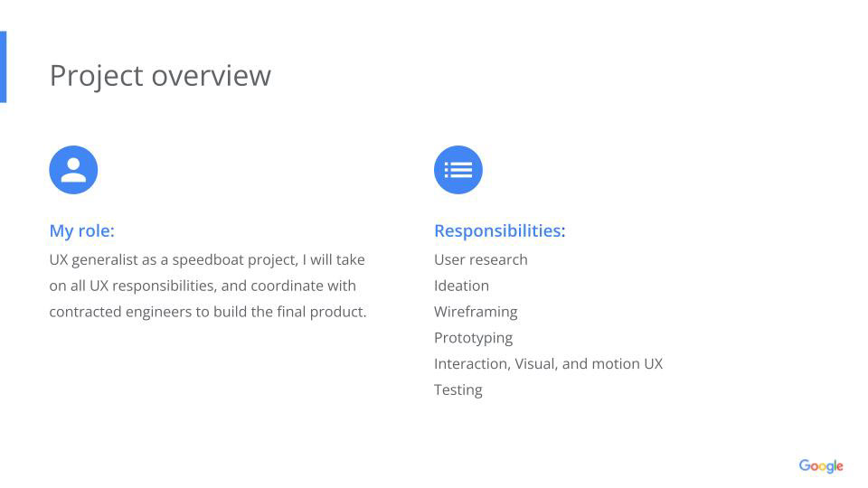
Task: Click the "Ideation" list item
Action: 461,286
